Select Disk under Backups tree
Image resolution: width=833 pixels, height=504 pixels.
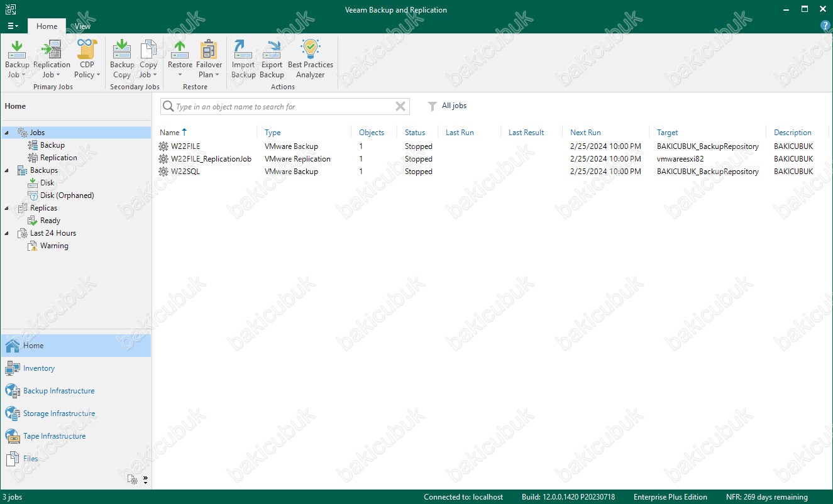click(47, 183)
